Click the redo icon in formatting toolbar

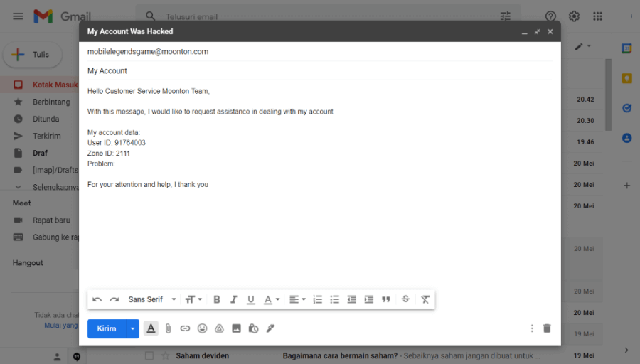[x=114, y=299]
